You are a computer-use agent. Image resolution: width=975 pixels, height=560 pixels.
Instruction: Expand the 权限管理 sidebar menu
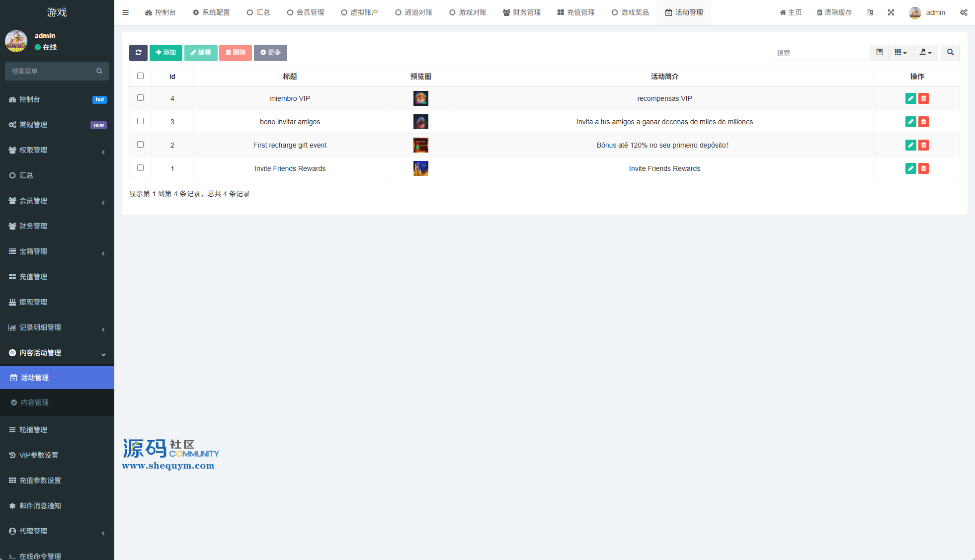click(x=57, y=150)
